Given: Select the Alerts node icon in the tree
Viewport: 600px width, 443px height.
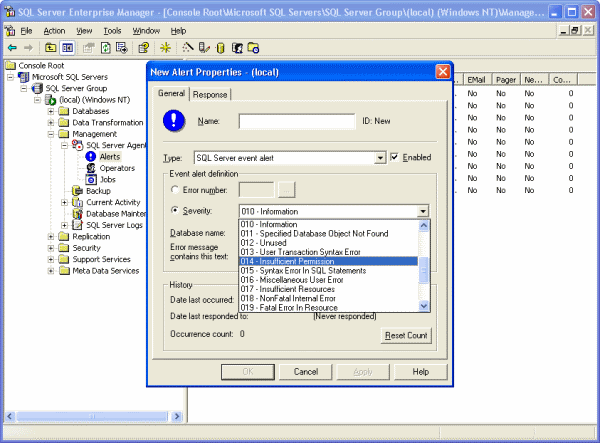Looking at the screenshot, I should click(91, 156).
